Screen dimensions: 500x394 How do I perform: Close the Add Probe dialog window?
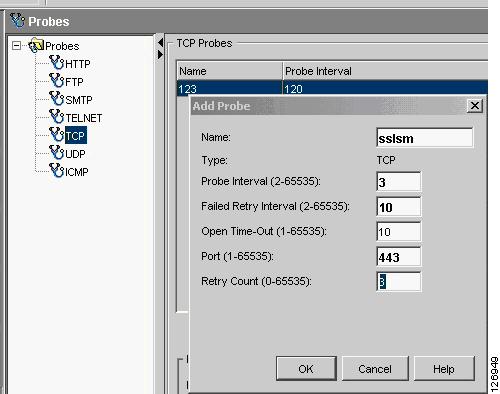click(x=475, y=106)
